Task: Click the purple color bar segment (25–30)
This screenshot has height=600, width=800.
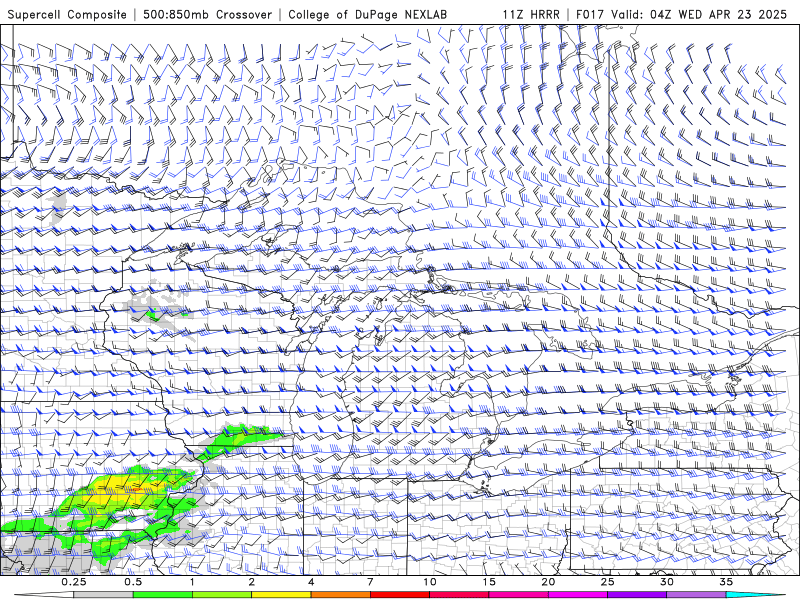Action: [x=637, y=595]
